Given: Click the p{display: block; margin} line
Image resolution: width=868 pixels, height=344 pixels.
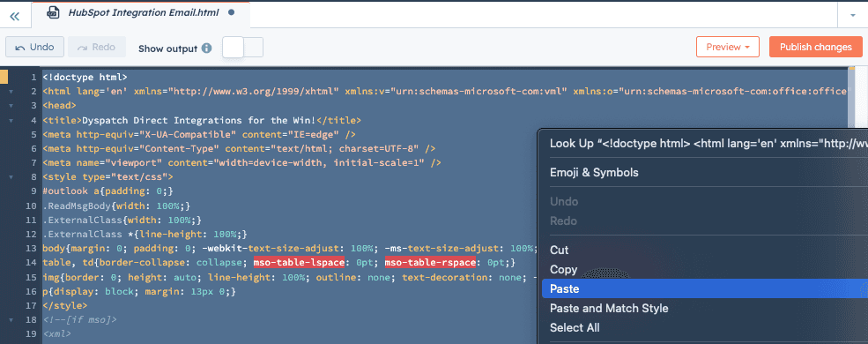Looking at the screenshot, I should [x=139, y=291].
